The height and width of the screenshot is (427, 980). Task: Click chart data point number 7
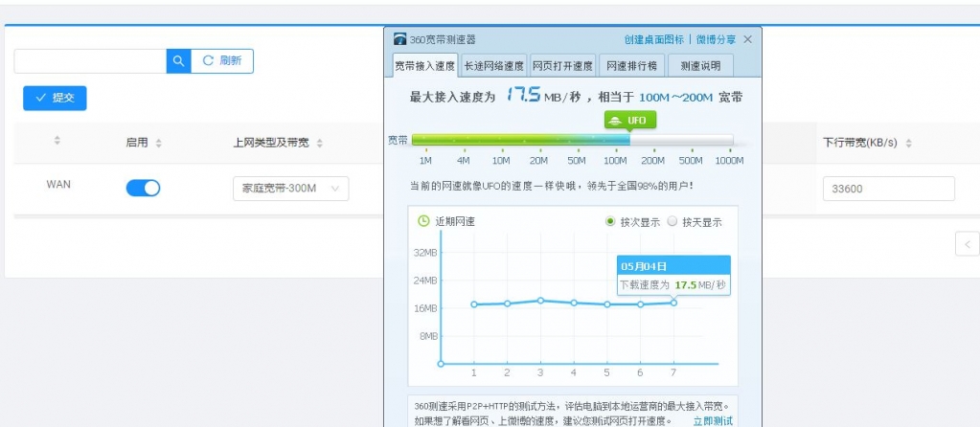(673, 303)
